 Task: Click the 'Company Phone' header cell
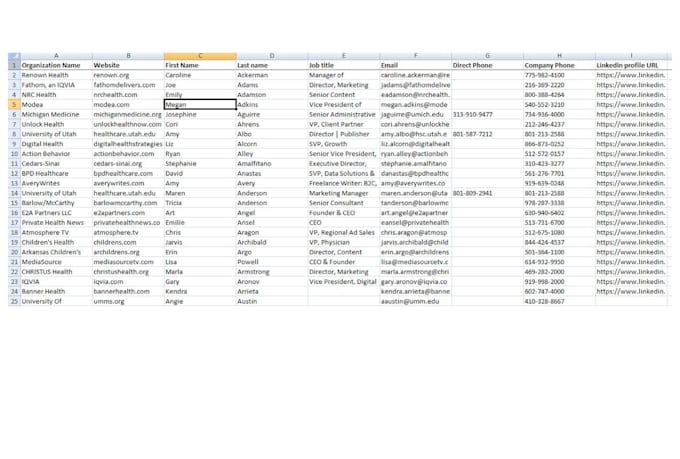pyautogui.click(x=559, y=65)
